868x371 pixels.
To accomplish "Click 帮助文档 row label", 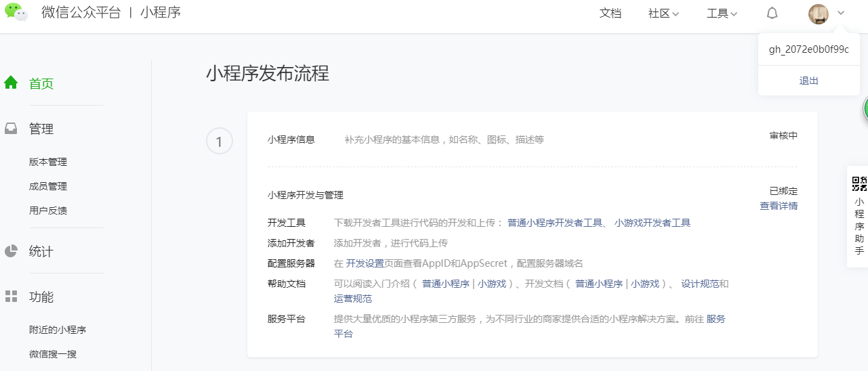I will [287, 284].
